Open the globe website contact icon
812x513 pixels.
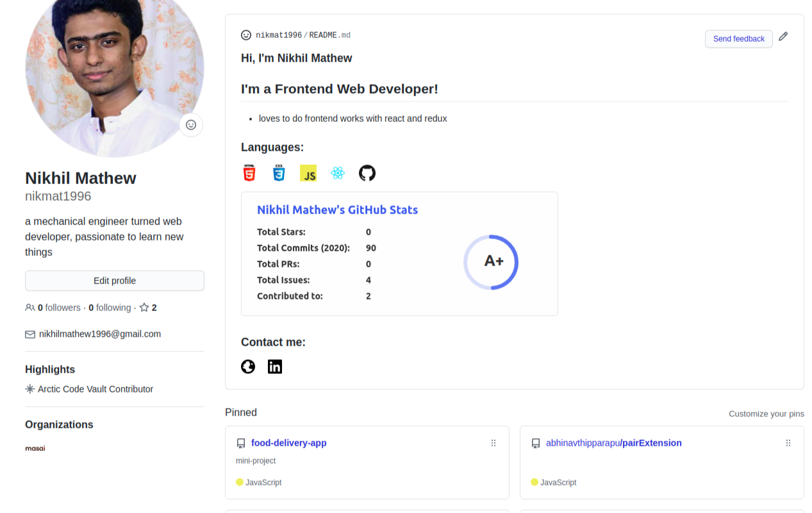pos(248,367)
